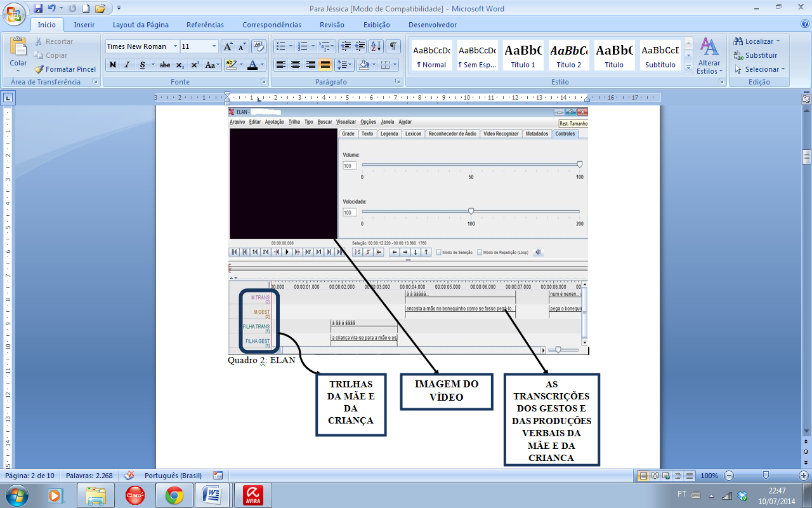Image resolution: width=812 pixels, height=508 pixels.
Task: Center-align the paragraph text
Action: pos(296,65)
